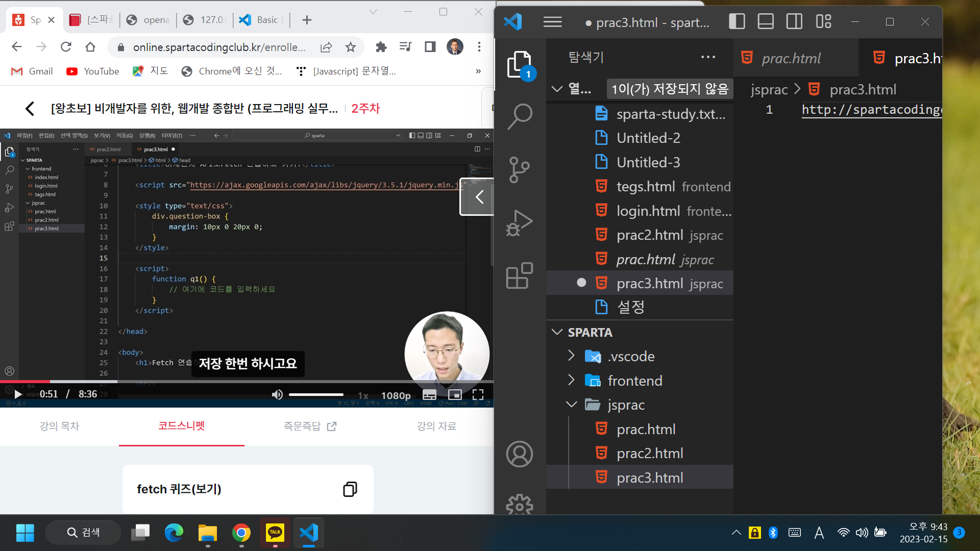The image size is (980, 551).
Task: Switch to prac.html editor tab
Action: [x=796, y=58]
